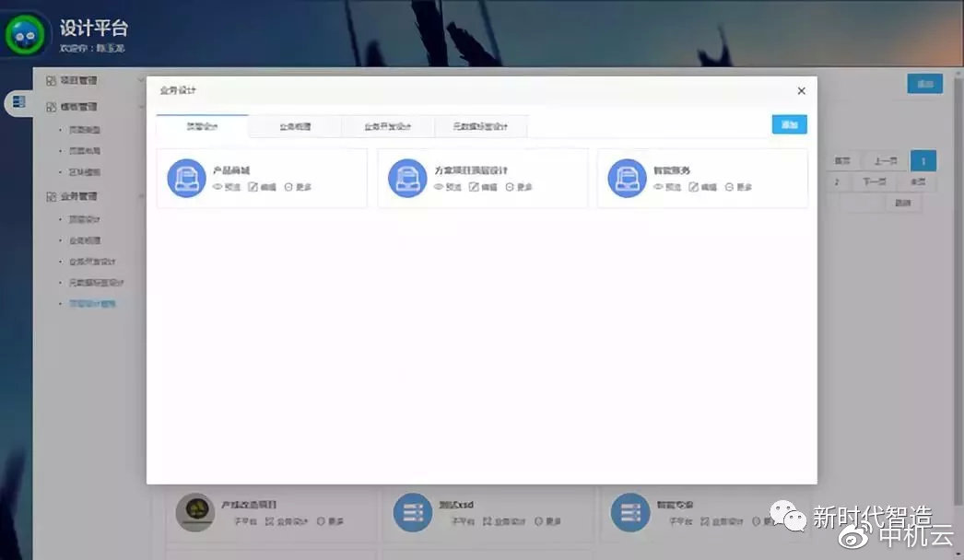Click the 智能专家 blue list icon behind dialog
964x560 pixels.
(x=630, y=512)
